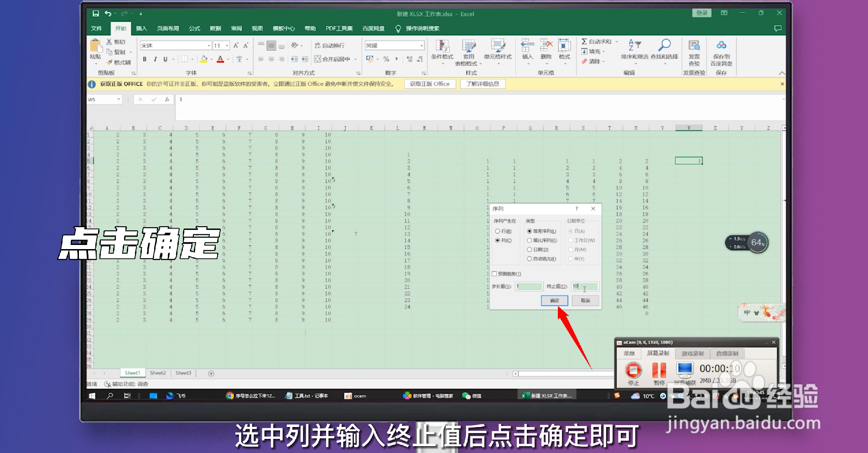
Task: Select the 等比序列 radio button
Action: tap(530, 240)
